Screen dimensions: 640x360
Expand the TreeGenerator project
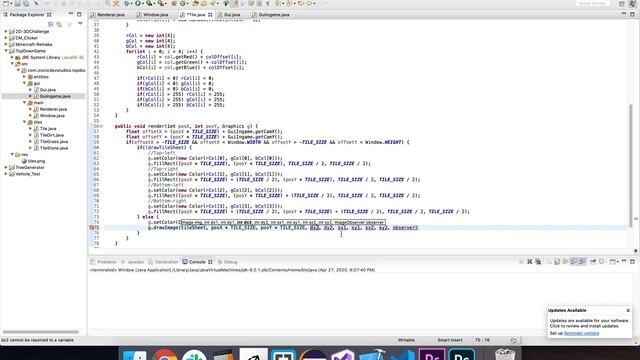pos(6,167)
